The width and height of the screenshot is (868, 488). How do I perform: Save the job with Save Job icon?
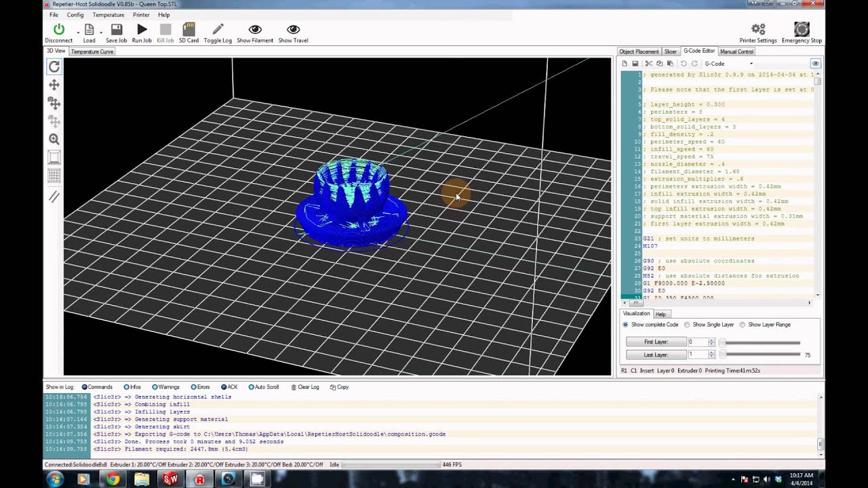coord(117,29)
